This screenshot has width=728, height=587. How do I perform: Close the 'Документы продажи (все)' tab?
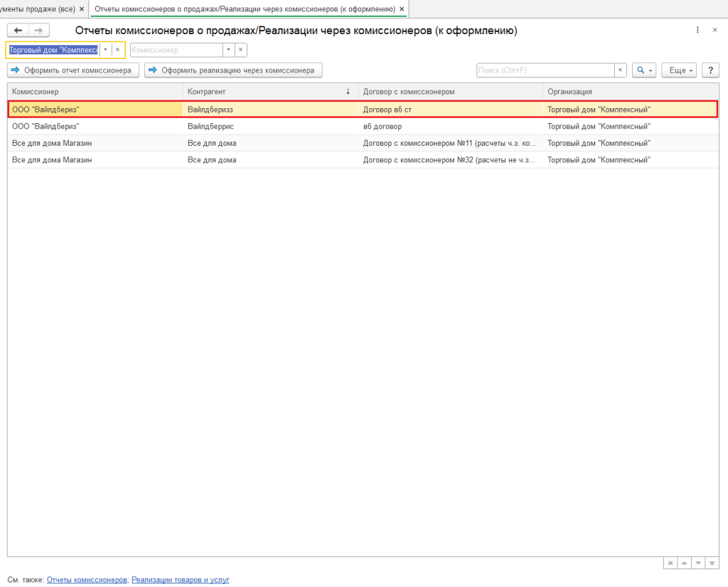coord(82,9)
